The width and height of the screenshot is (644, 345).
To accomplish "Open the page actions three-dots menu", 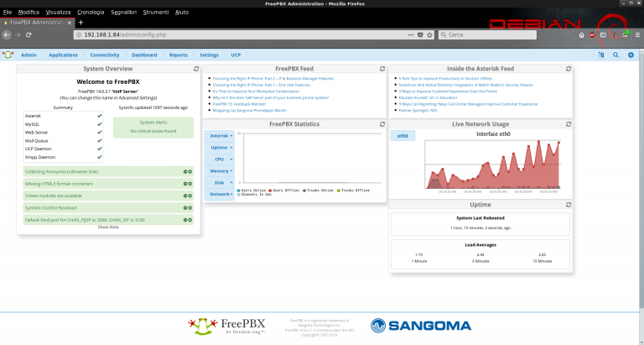I will tap(411, 35).
